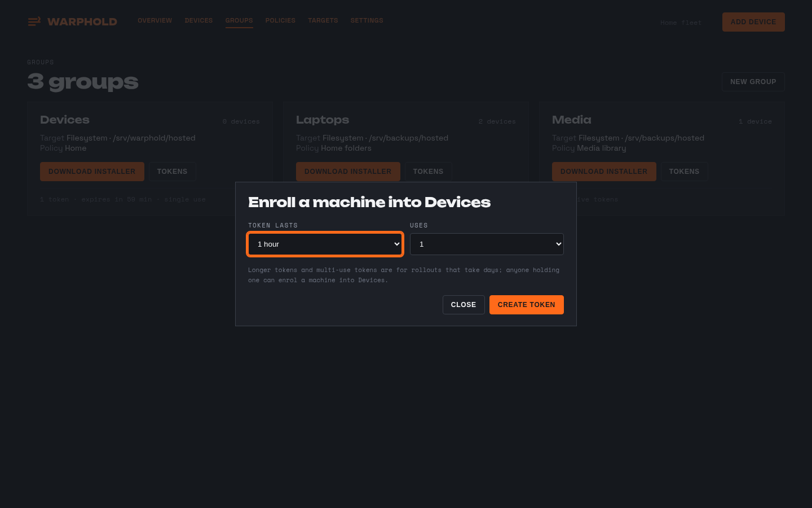
Task: Click the New Group button
Action: 753,82
